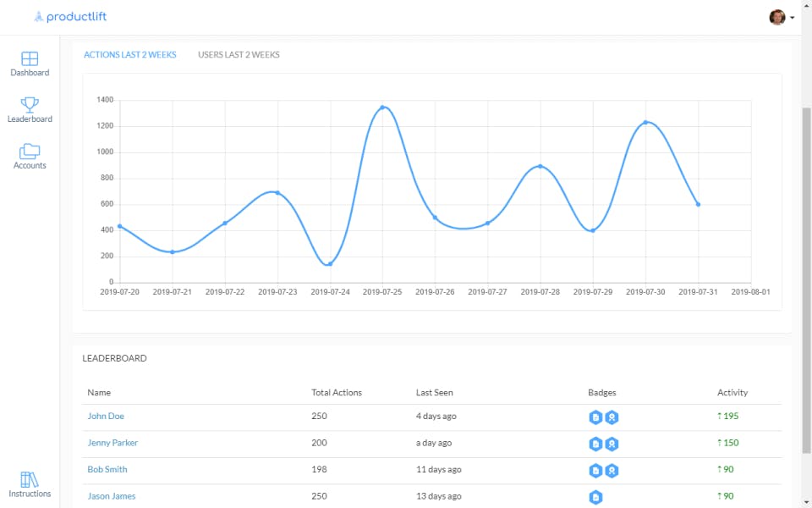Click the '13 days ago' last seen cell

click(x=439, y=496)
